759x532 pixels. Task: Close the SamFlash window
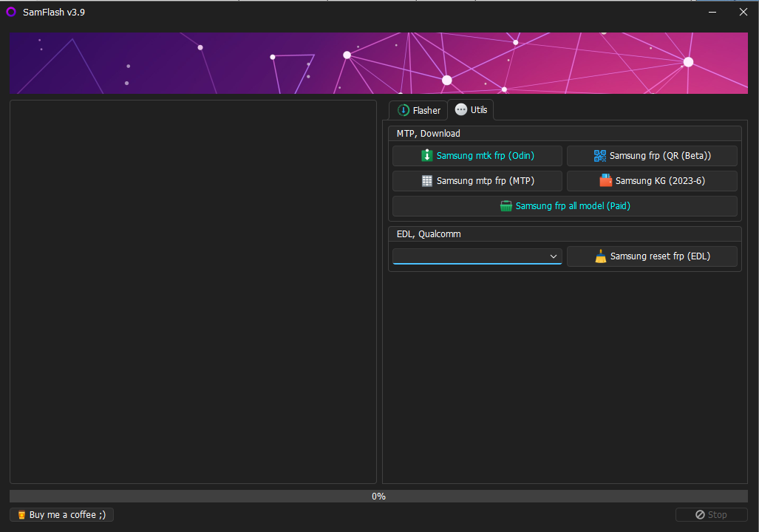[x=743, y=12]
